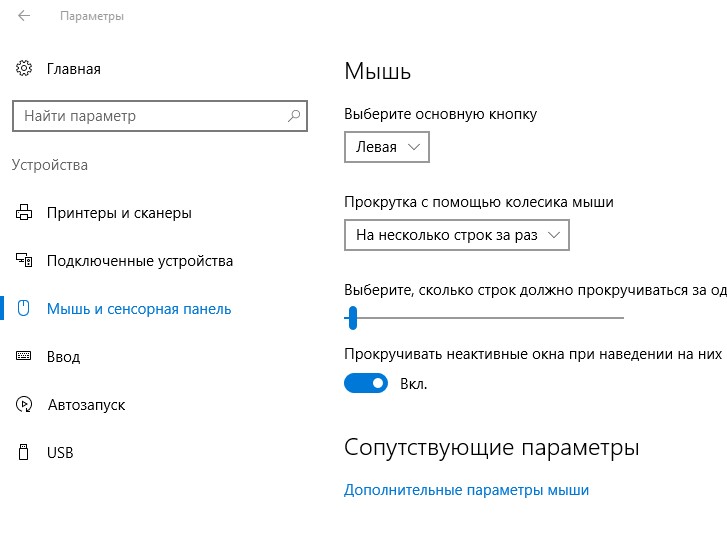Viewport: 727px width, 558px height.
Task: Open the mouse wheel scroll dropdown
Action: (457, 235)
